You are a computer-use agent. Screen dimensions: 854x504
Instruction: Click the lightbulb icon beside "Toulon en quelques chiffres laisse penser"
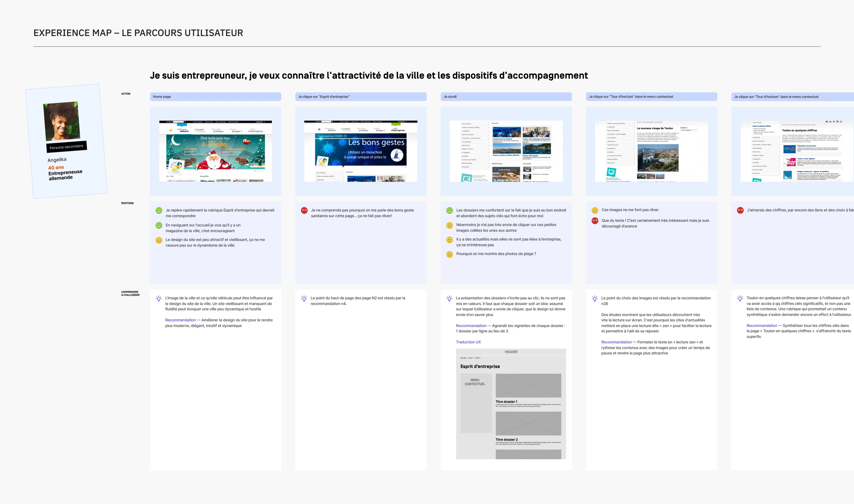pos(740,299)
